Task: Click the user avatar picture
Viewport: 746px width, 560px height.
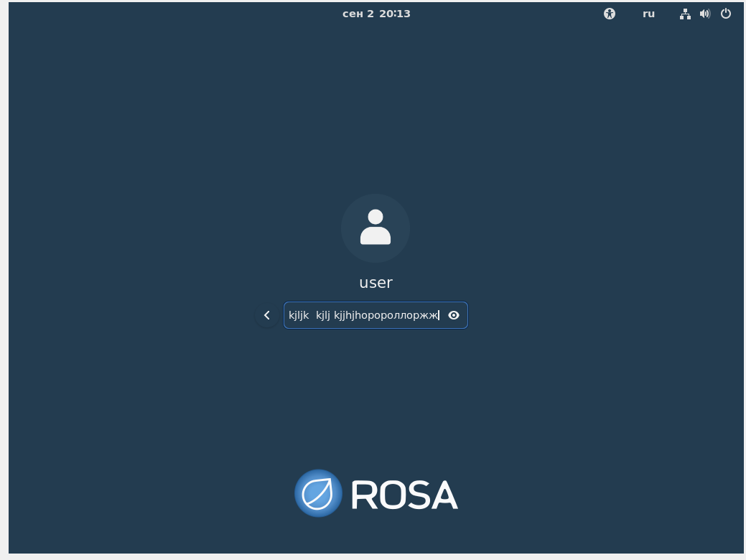Action: pos(376,228)
